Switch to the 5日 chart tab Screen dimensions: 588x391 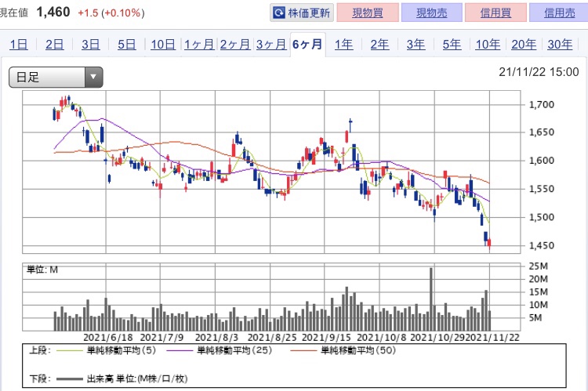coord(127,45)
